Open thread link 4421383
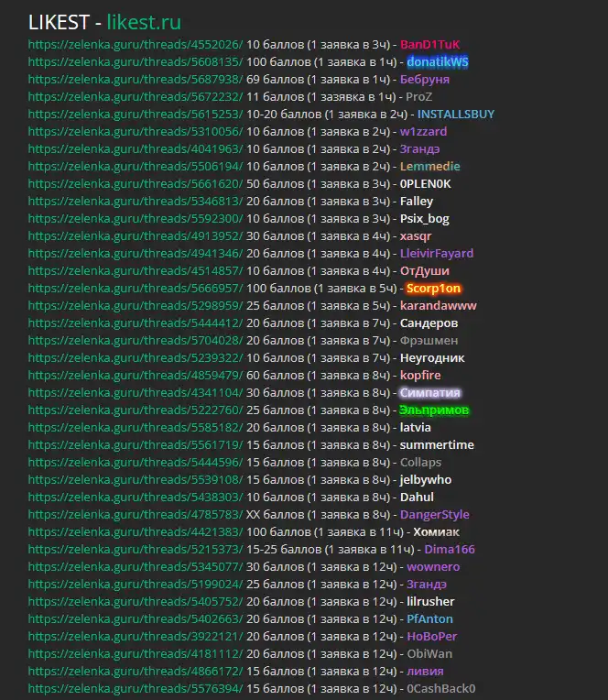 136,532
